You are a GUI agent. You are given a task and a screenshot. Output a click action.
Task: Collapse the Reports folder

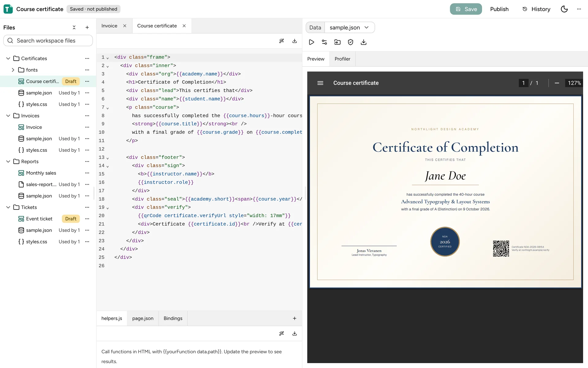(8, 162)
